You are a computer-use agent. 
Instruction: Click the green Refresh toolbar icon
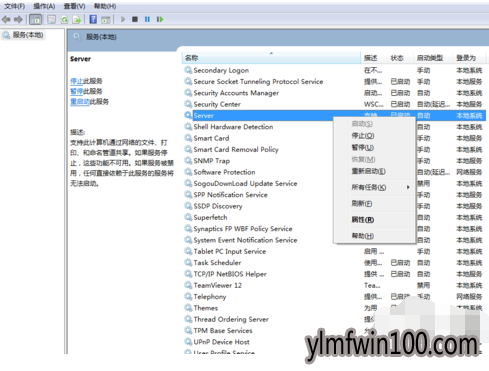pyautogui.click(x=64, y=20)
